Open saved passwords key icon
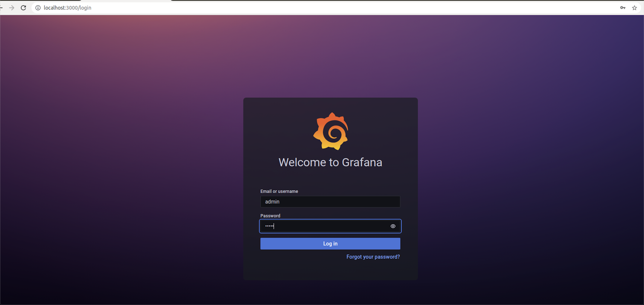 (x=623, y=8)
